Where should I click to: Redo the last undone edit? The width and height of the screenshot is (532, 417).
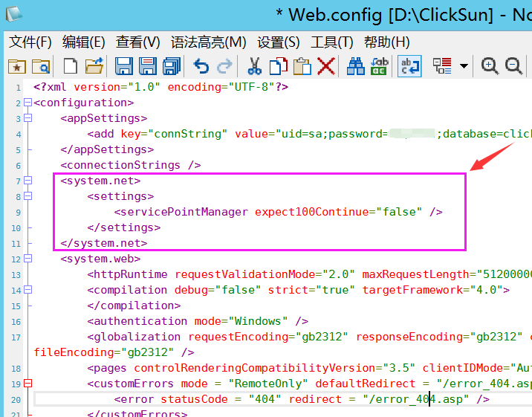(224, 66)
